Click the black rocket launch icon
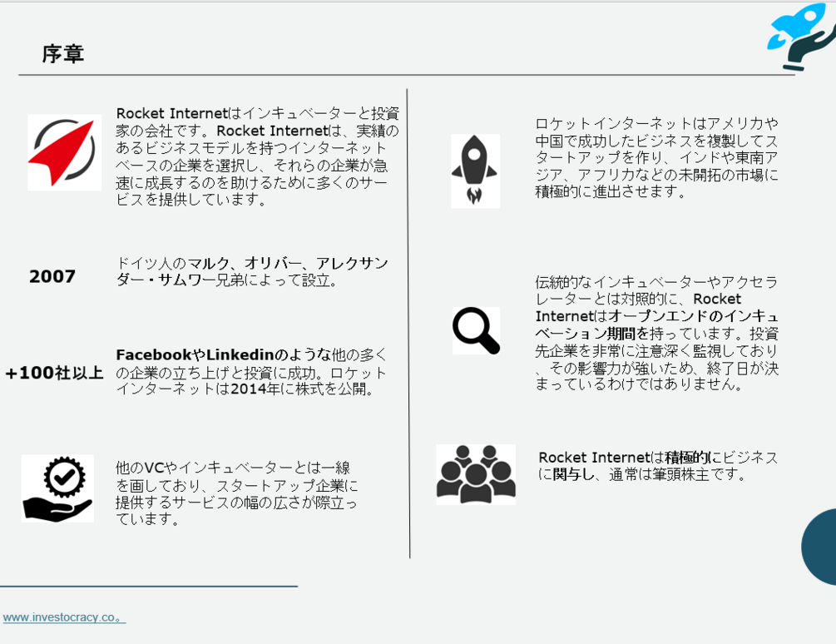Viewport: 836px width, 644px height. (x=475, y=171)
